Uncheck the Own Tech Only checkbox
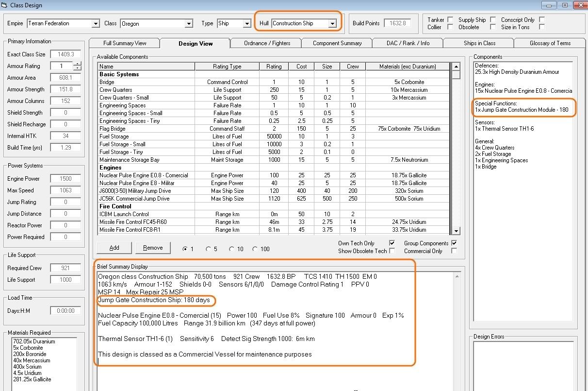588x391 pixels. [x=392, y=243]
